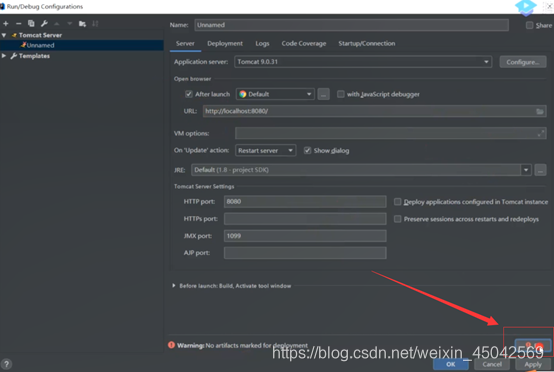Open Default browser dropdown
Image resolution: width=554 pixels, height=372 pixels.
coord(275,94)
